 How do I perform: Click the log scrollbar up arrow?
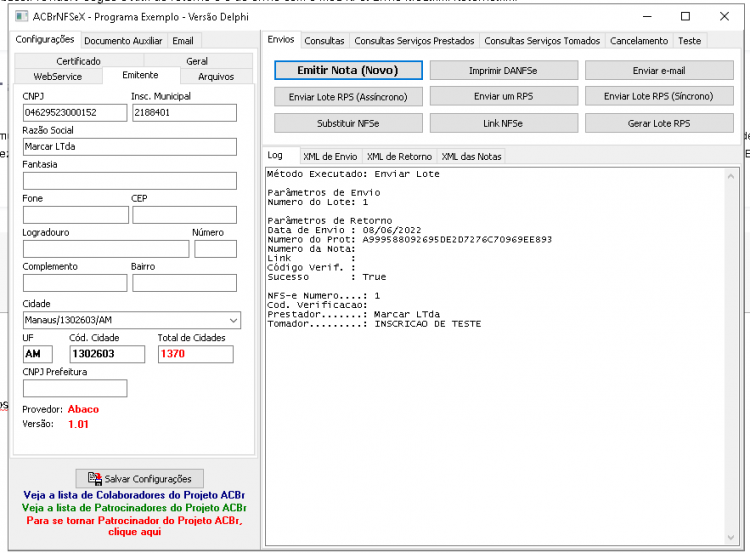730,177
